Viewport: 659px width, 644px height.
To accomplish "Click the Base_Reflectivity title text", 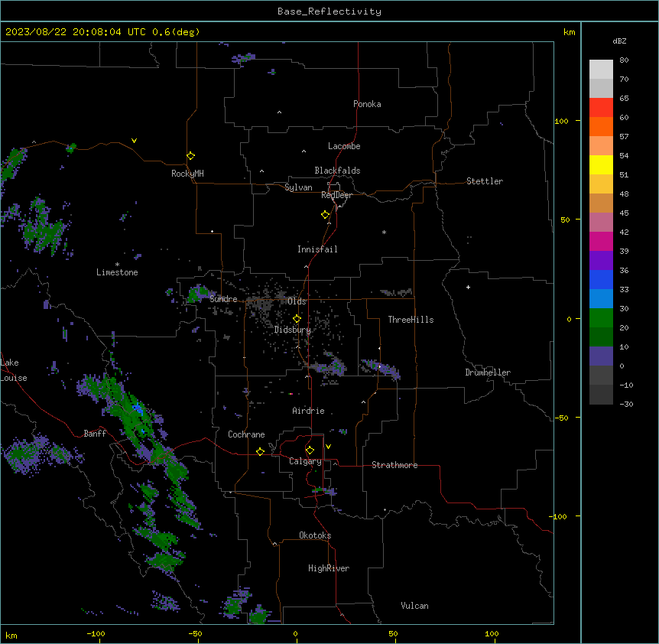I will tap(329, 11).
